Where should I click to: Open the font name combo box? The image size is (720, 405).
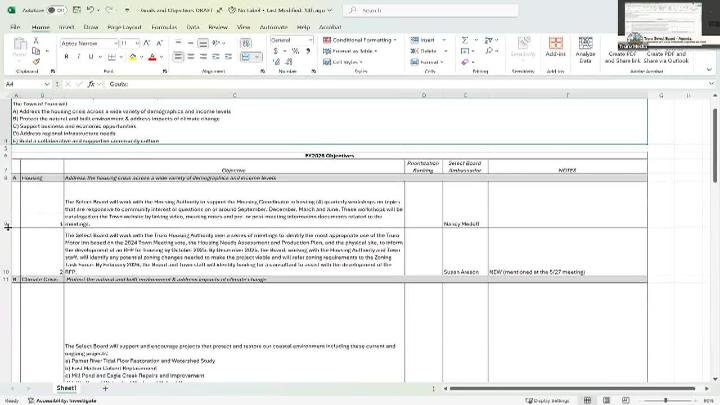[89, 43]
